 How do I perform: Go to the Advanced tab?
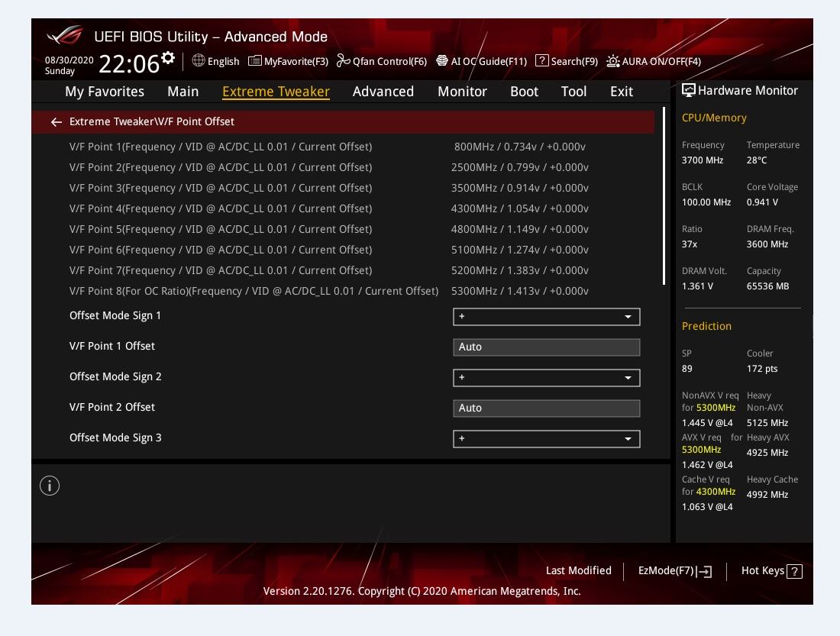tap(383, 92)
